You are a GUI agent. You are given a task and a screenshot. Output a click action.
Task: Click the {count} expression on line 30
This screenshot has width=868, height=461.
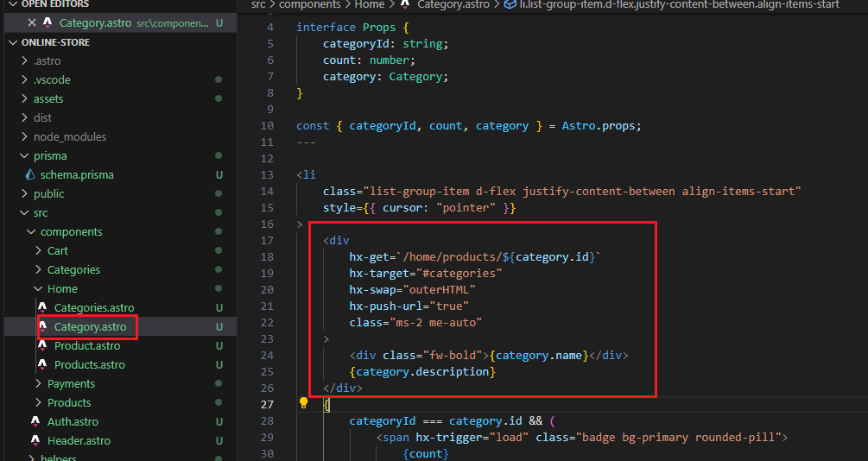click(426, 454)
